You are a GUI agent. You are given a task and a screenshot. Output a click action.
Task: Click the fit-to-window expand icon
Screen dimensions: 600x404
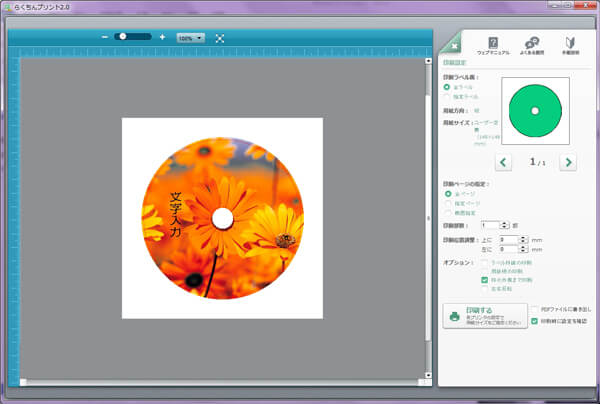(x=220, y=38)
